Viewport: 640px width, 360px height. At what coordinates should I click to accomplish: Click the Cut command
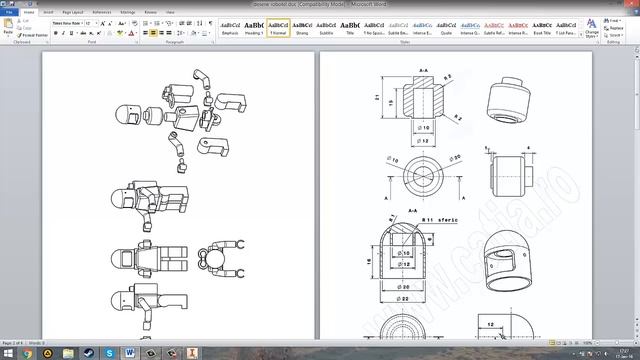point(23,20)
